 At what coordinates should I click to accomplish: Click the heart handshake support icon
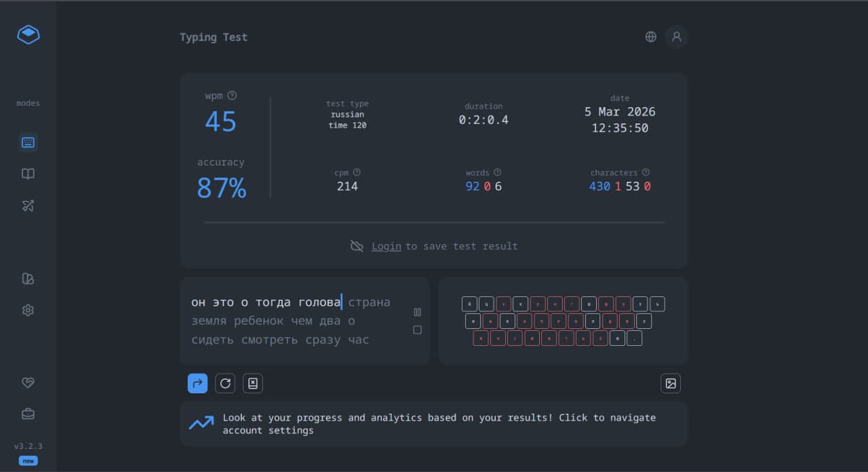(28, 382)
